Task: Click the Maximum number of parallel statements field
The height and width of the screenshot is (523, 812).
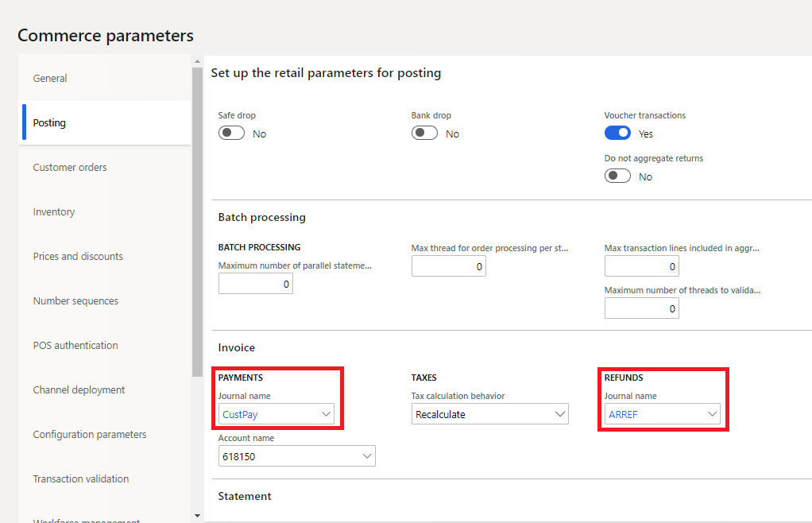Action: point(255,283)
